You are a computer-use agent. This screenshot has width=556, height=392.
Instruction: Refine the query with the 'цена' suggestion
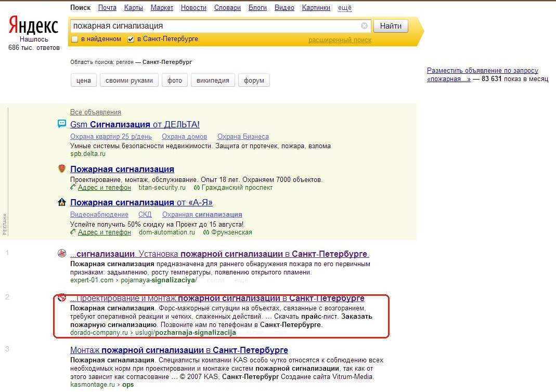click(84, 81)
